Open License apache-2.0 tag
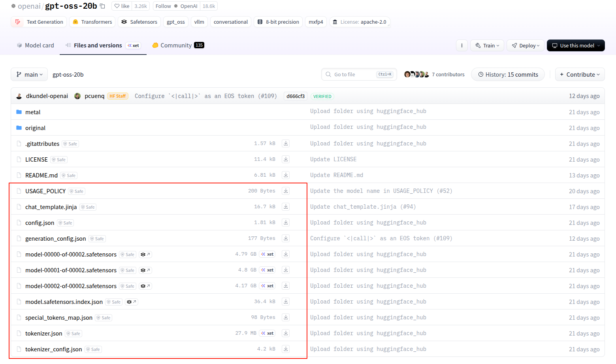 (x=360, y=22)
